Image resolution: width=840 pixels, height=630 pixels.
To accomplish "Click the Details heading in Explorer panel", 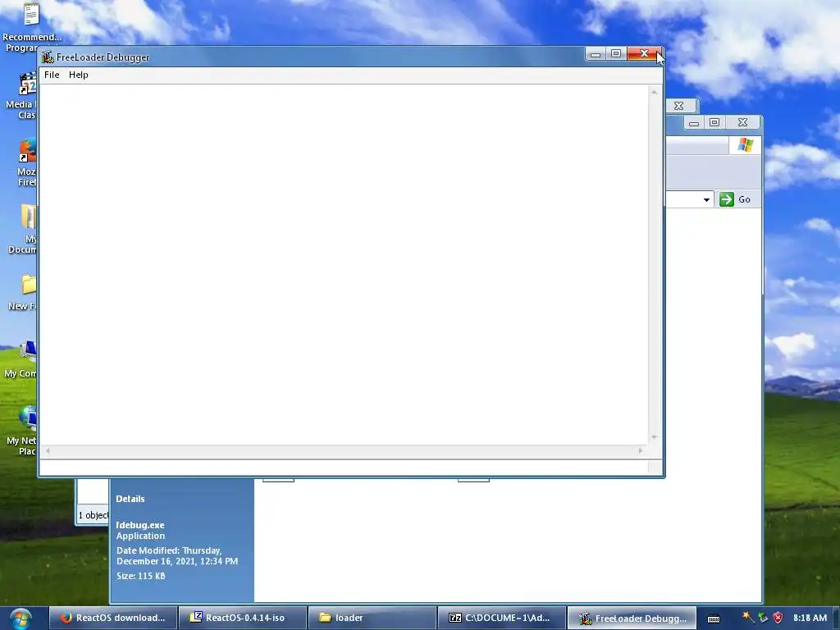I will click(130, 499).
